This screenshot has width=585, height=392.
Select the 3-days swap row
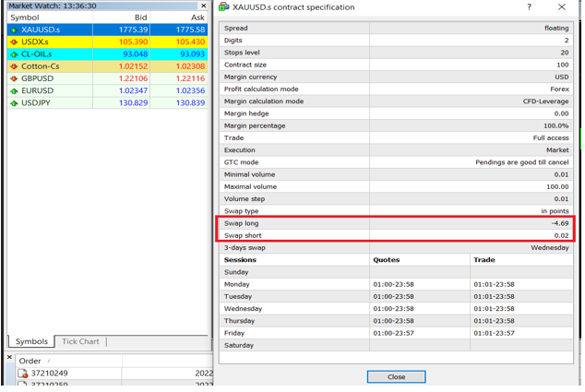[x=396, y=247]
